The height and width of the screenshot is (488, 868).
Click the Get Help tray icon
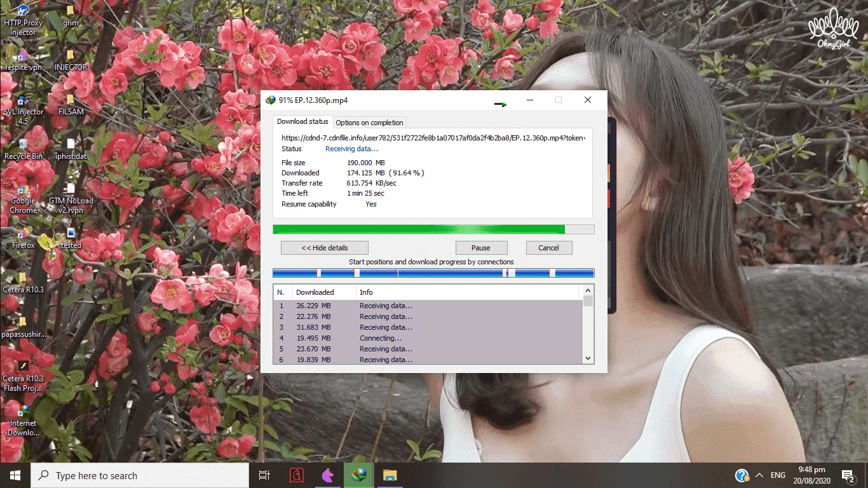pyautogui.click(x=741, y=475)
